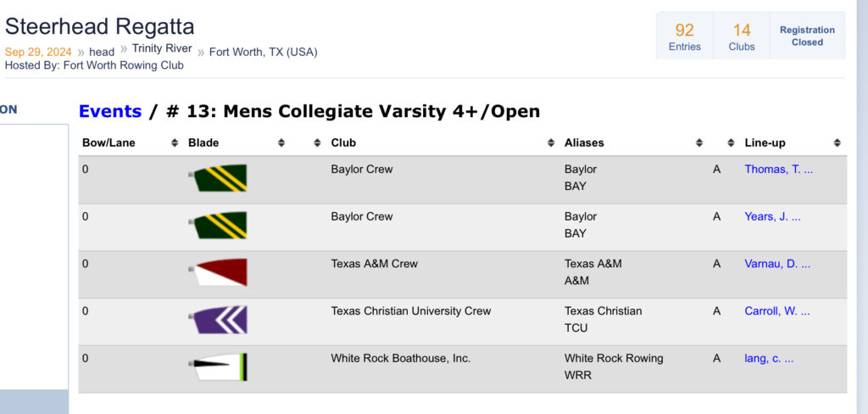
Task: Click the Steerhead Regatta title
Action: (100, 26)
